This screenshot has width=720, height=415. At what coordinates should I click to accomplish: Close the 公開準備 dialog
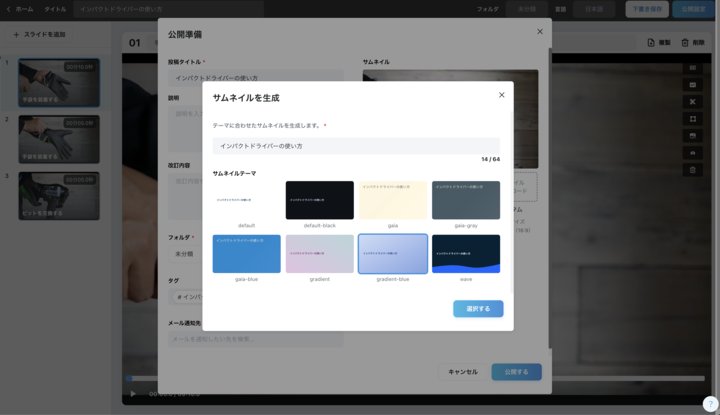click(540, 32)
